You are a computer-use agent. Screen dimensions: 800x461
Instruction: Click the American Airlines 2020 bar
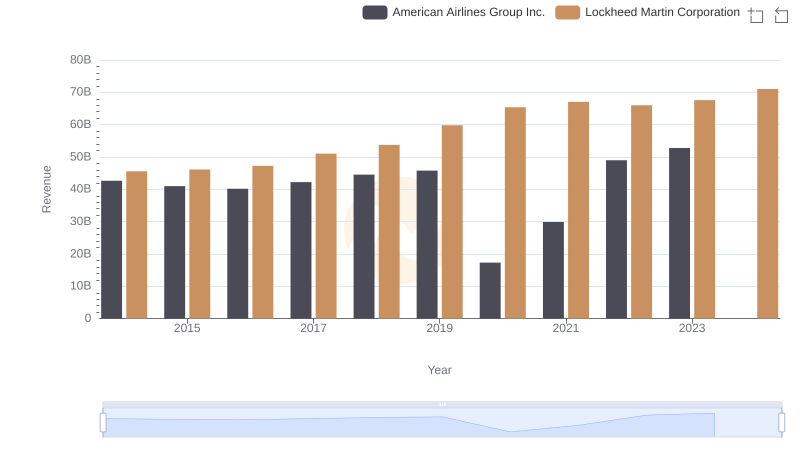[490, 291]
